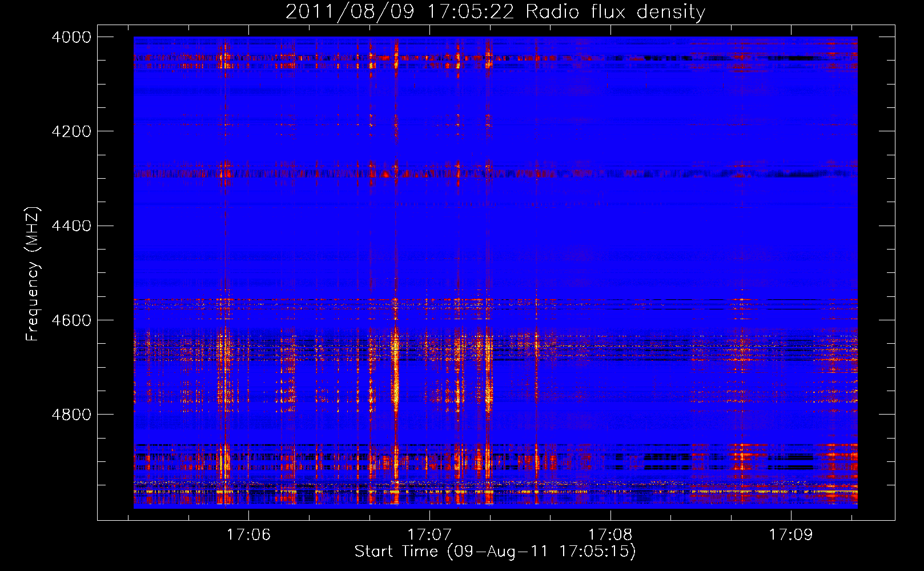This screenshot has height=571, width=924.
Task: Click the 17:09 time axis label
Action: tap(791, 534)
